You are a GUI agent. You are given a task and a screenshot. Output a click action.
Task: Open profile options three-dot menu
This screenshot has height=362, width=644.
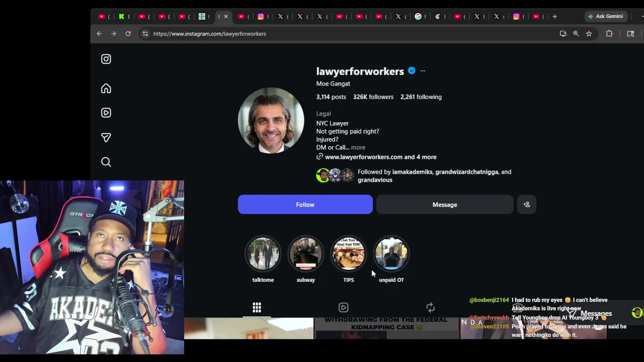[423, 71]
